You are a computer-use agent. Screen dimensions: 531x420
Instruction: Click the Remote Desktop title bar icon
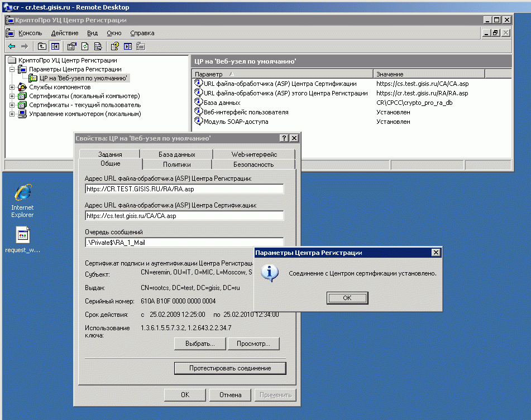pos(8,7)
